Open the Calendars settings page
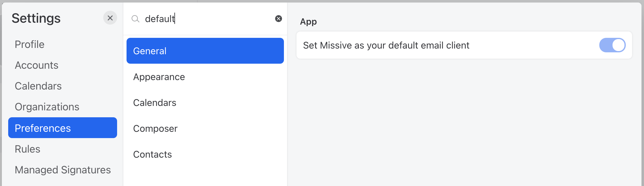644x186 pixels. click(38, 86)
